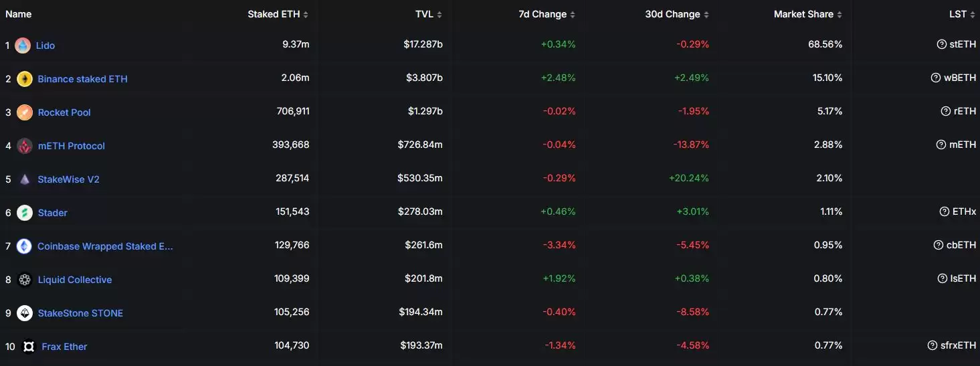This screenshot has height=366, width=980.
Task: Click the Name column header
Action: 19,14
